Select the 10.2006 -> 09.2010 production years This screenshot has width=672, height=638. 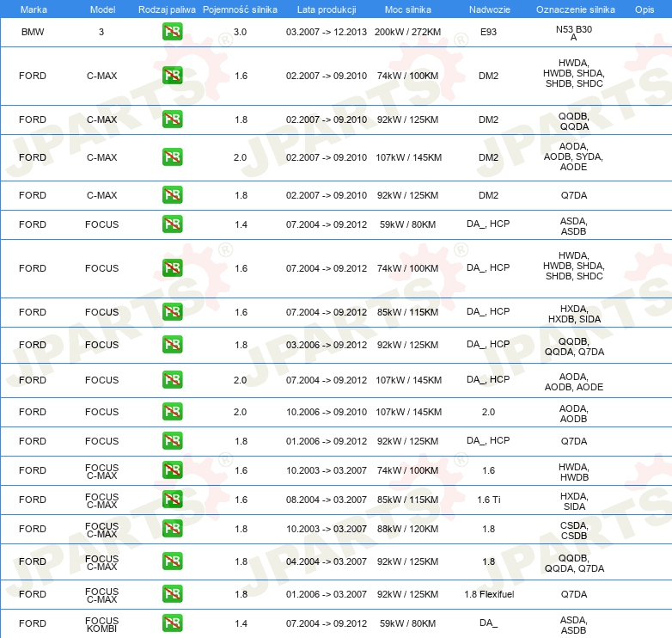(327, 412)
